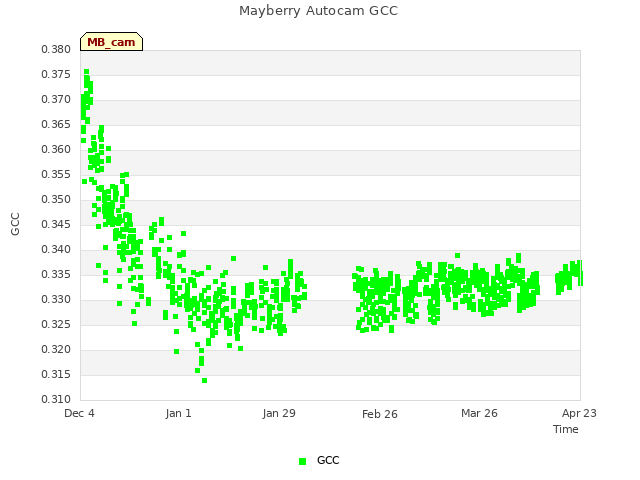
Task: Select the Jan 1 x-axis label
Action: (x=178, y=413)
